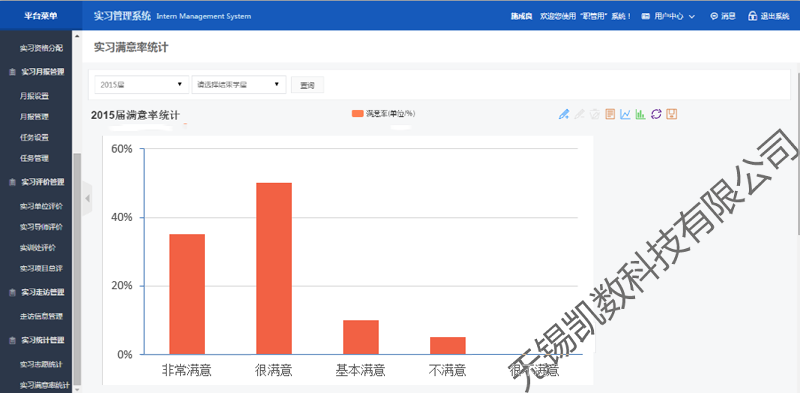800x393 pixels.
Task: Save chart as image icon
Action: pyautogui.click(x=672, y=114)
